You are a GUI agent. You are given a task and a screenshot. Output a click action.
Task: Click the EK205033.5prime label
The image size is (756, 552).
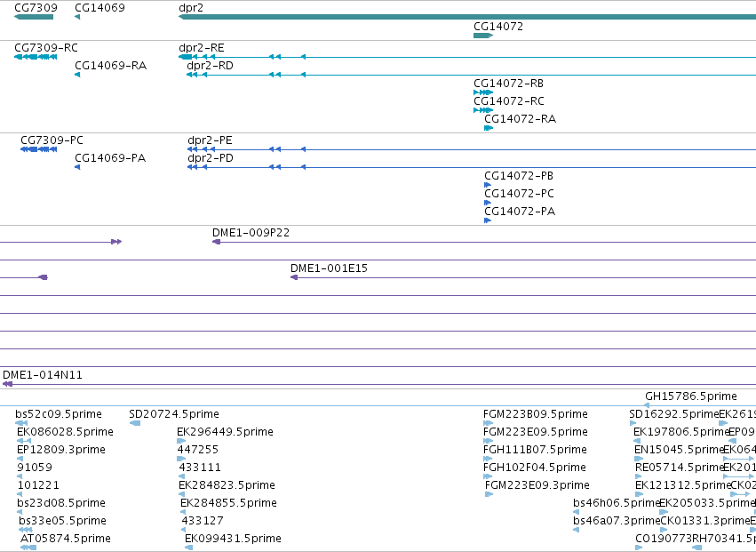[x=707, y=504]
